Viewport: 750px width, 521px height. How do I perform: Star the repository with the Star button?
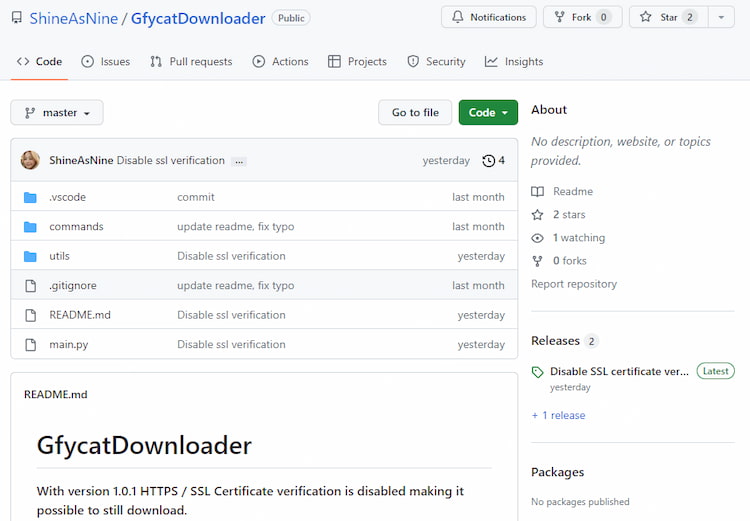tap(669, 17)
